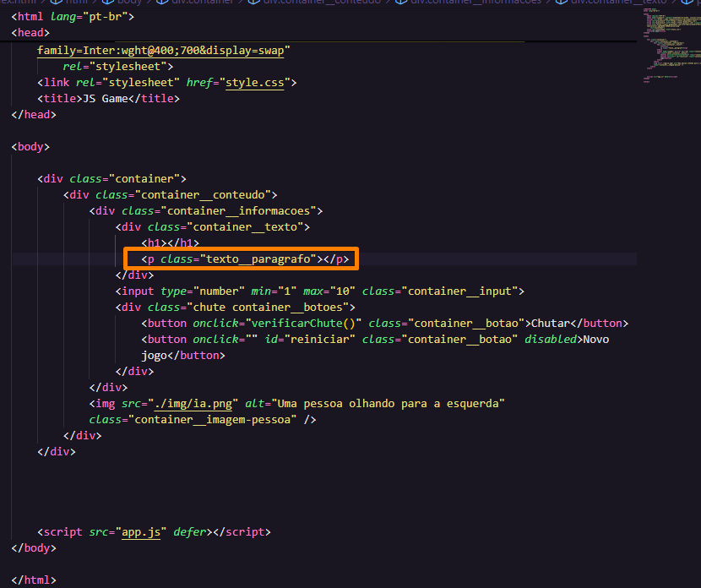
Task: Click the word "Novo" in the button label
Action: [x=596, y=340]
